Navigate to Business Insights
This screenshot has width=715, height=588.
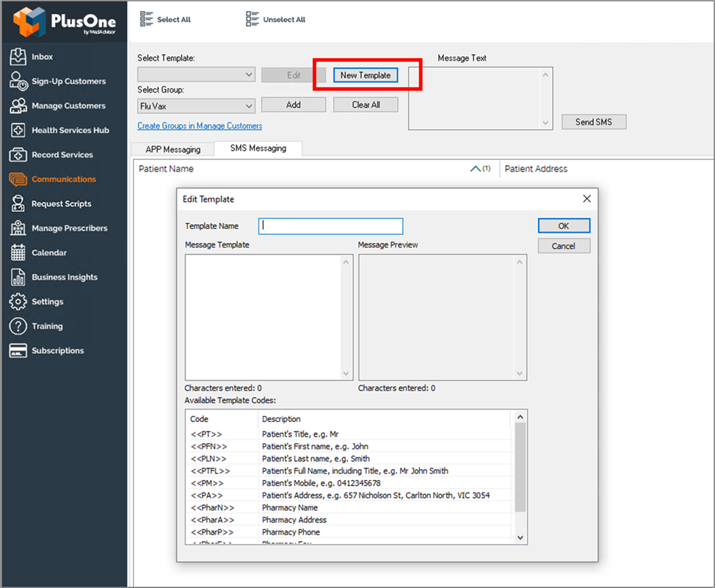pyautogui.click(x=65, y=277)
